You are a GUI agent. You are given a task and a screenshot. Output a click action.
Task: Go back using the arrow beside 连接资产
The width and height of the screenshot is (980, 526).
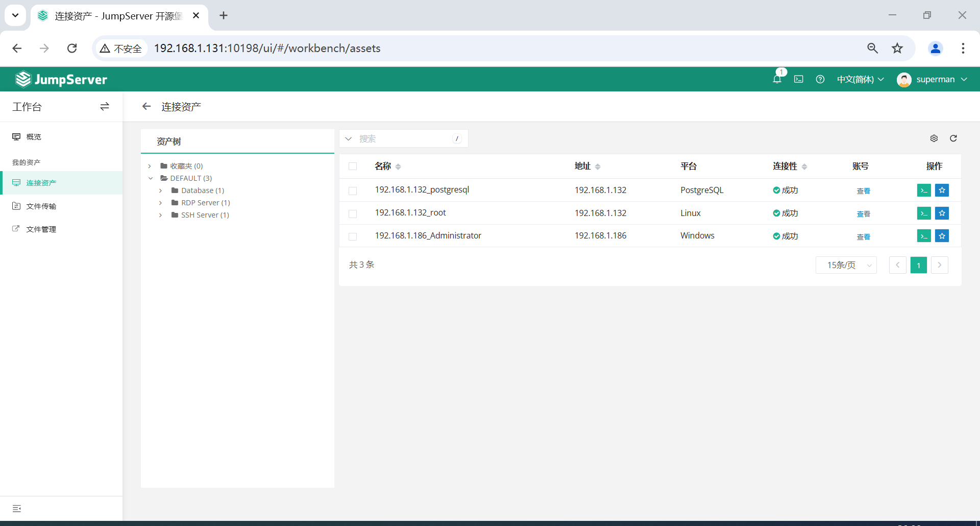pyautogui.click(x=146, y=106)
